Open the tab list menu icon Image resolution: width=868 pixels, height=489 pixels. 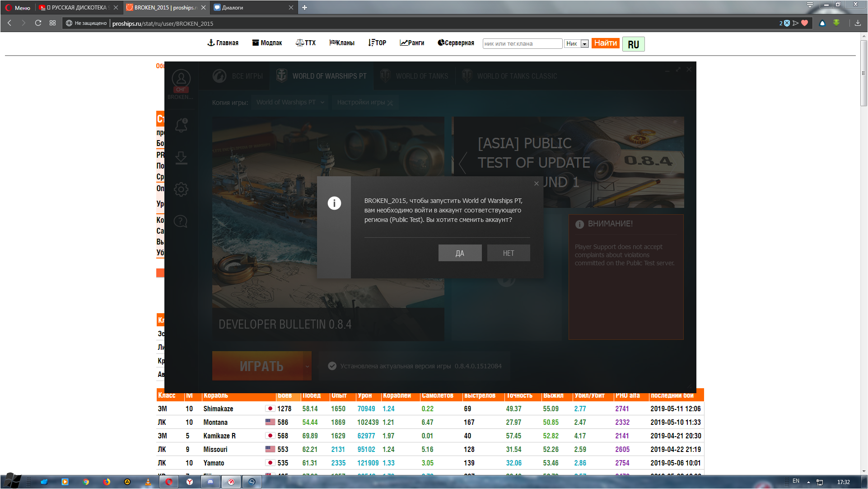point(810,5)
